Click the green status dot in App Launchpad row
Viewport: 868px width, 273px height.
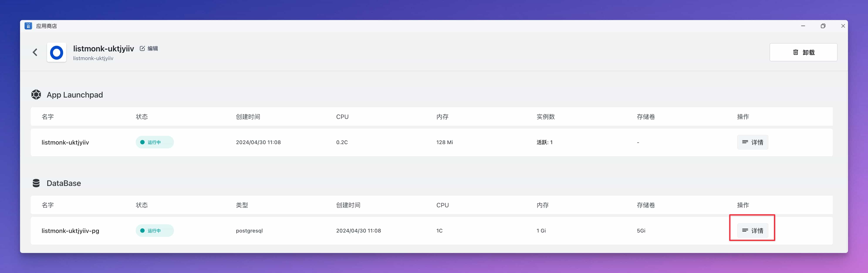[142, 142]
